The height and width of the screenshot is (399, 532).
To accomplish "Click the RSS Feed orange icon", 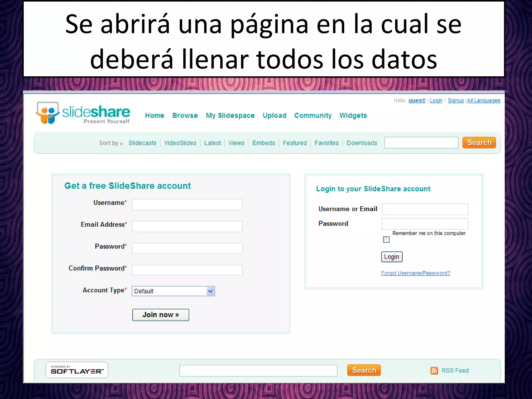I will point(434,370).
